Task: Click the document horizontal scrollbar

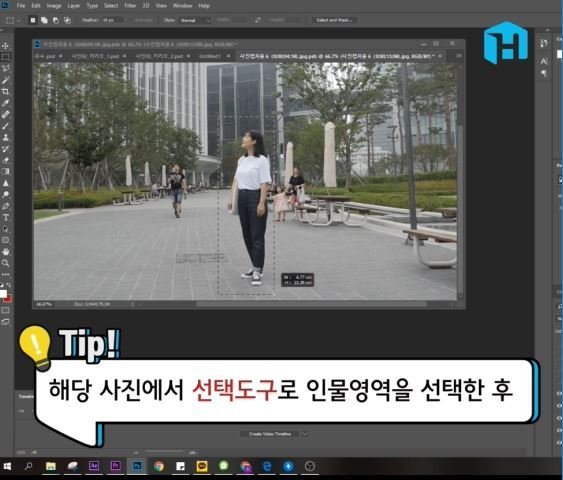Action: [x=311, y=304]
